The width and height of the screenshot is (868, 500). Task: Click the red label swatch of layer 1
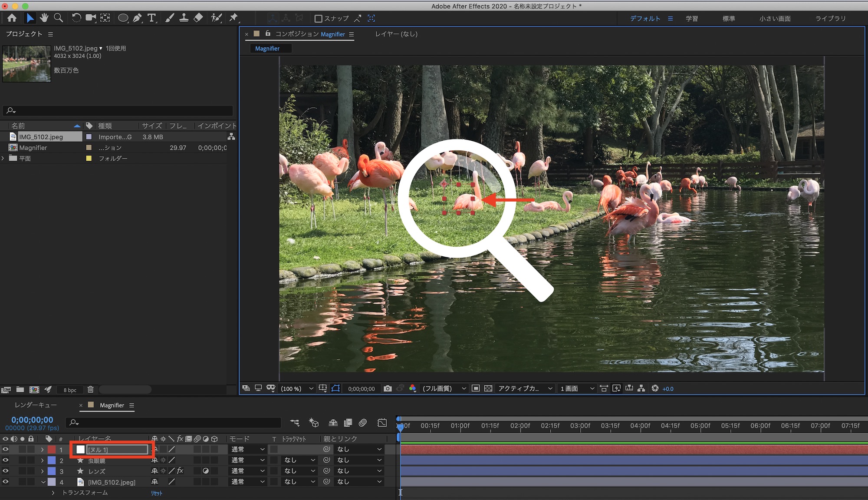52,449
